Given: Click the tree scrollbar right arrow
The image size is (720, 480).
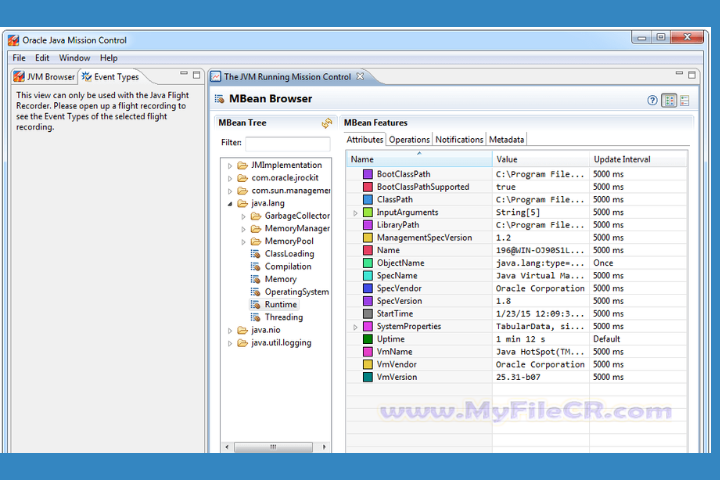Looking at the screenshot, I should coord(324,446).
